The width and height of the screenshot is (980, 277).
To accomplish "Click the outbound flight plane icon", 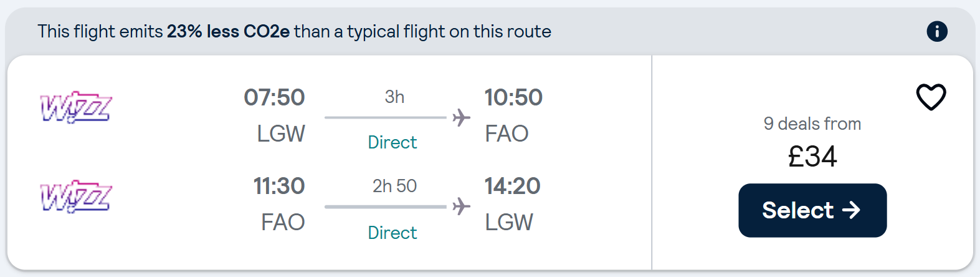I will [x=461, y=117].
